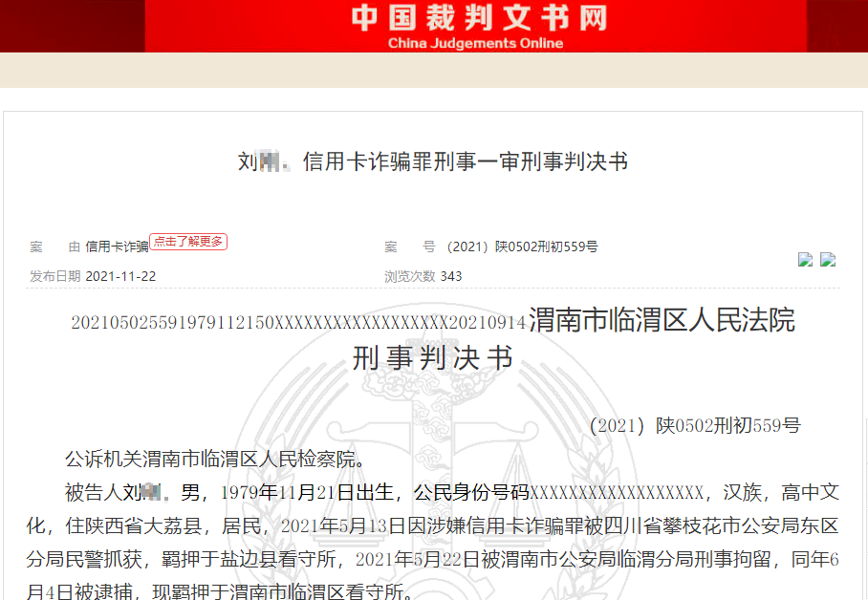This screenshot has width=868, height=600.
Task: Click the long ID string starting with 2021050255
Action: point(298,322)
